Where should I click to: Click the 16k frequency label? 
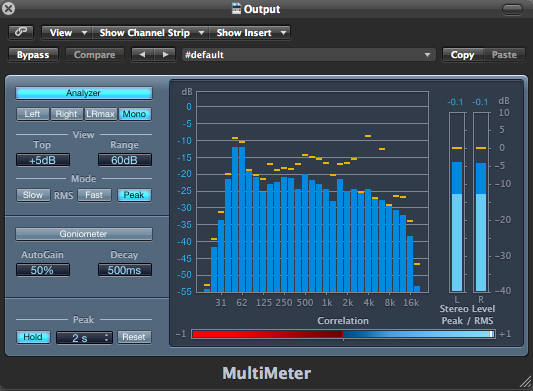411,303
